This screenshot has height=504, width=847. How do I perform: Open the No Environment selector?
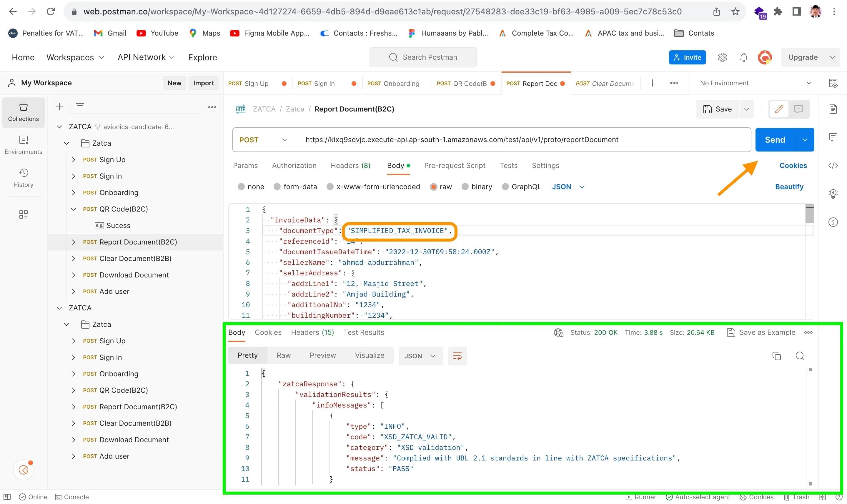[x=753, y=83]
